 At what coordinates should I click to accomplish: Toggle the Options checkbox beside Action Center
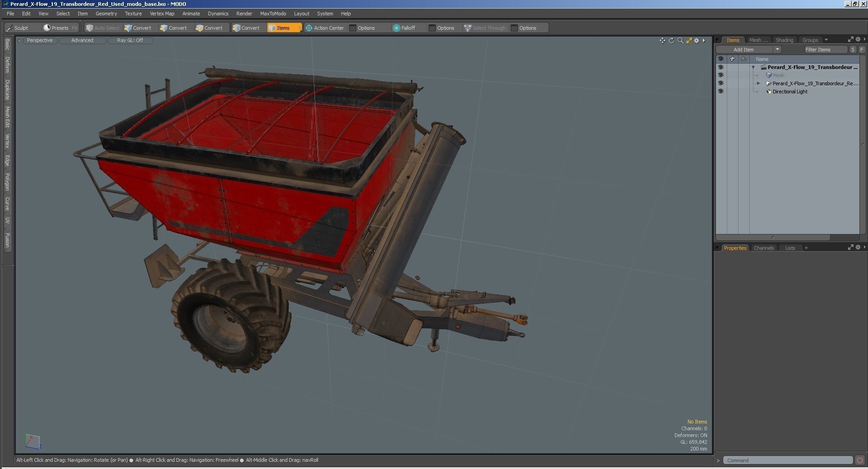coord(353,28)
